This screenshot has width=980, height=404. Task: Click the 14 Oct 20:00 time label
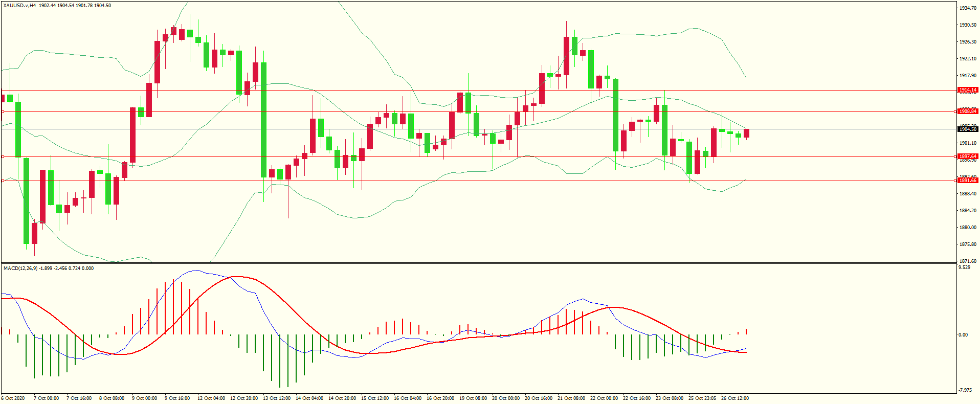[342, 398]
